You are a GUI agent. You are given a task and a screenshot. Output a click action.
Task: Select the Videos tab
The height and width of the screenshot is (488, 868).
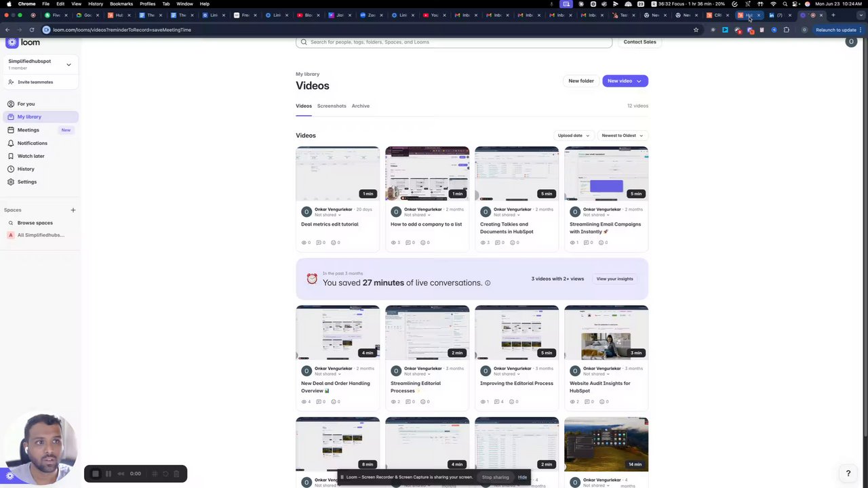click(304, 106)
